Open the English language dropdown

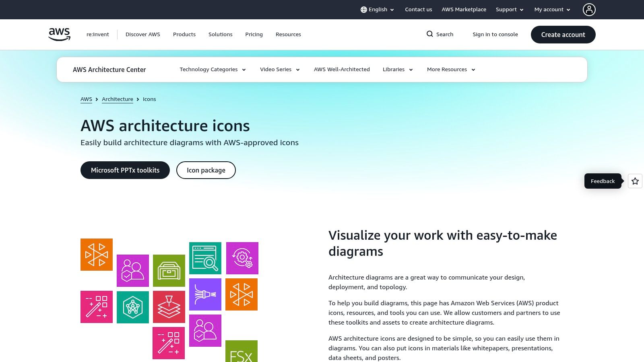(x=377, y=10)
